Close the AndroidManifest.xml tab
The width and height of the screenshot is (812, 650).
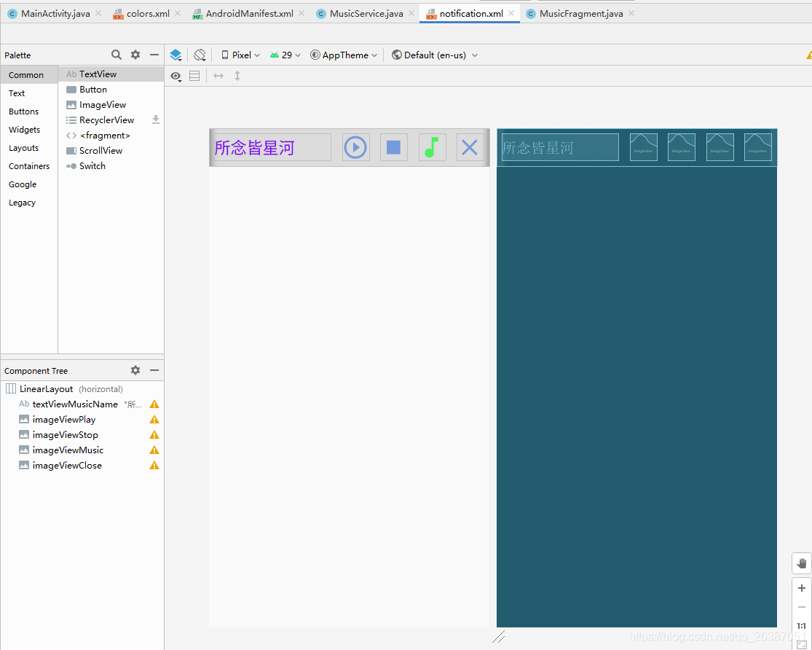pos(301,13)
